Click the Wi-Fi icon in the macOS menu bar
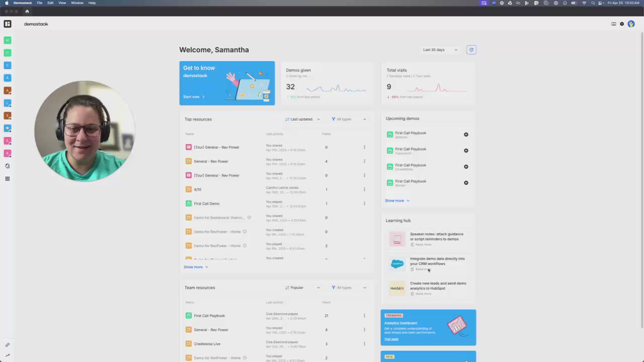Image resolution: width=644 pixels, height=362 pixels. 584,3
